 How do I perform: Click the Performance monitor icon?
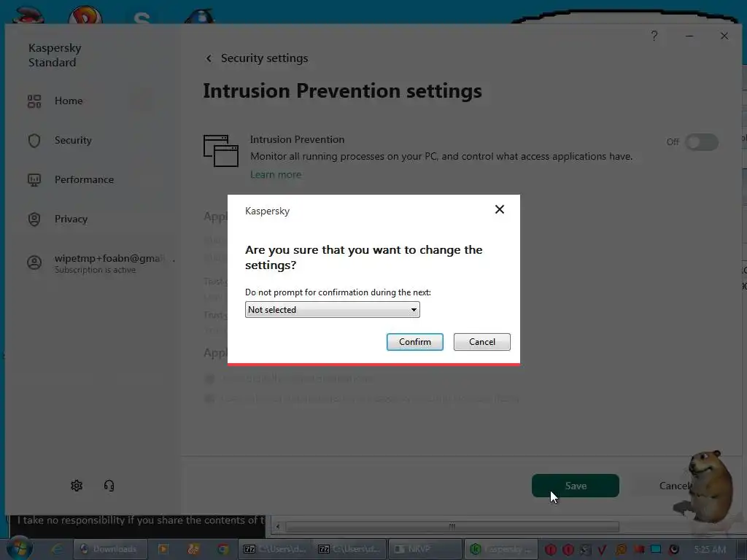coord(34,180)
